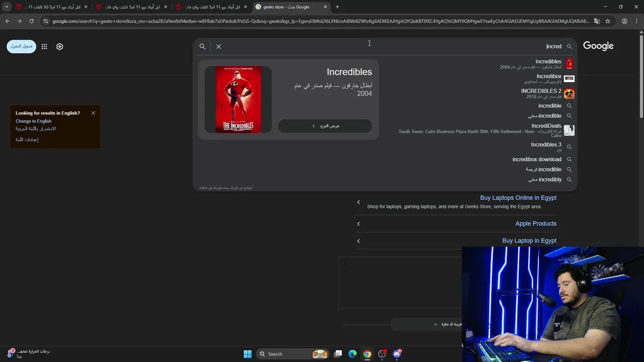This screenshot has height=362, width=644.
Task: Open the Arabic language settings link
Action: tap(27, 140)
